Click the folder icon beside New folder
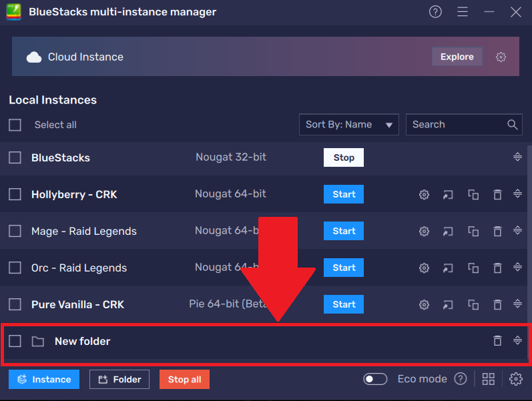Screen dimensions: 532x401 coord(37,342)
